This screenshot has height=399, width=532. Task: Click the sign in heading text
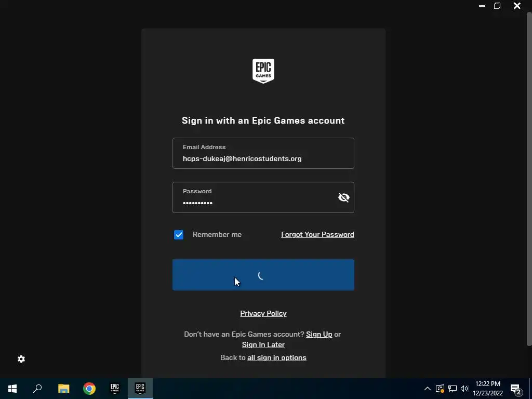pyautogui.click(x=263, y=121)
